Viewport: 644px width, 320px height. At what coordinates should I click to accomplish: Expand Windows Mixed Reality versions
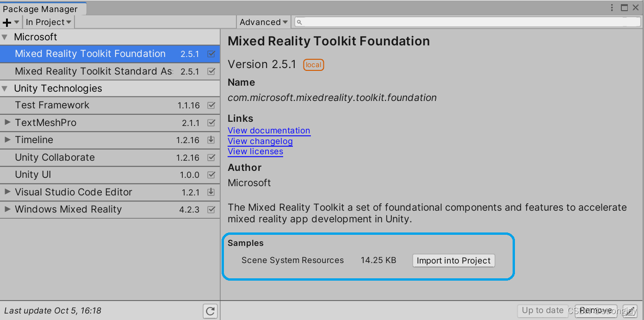click(7, 209)
